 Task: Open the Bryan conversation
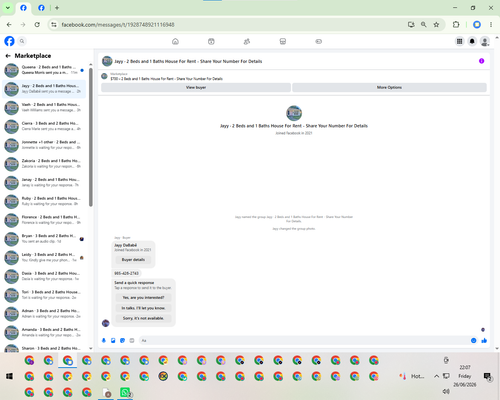44,238
